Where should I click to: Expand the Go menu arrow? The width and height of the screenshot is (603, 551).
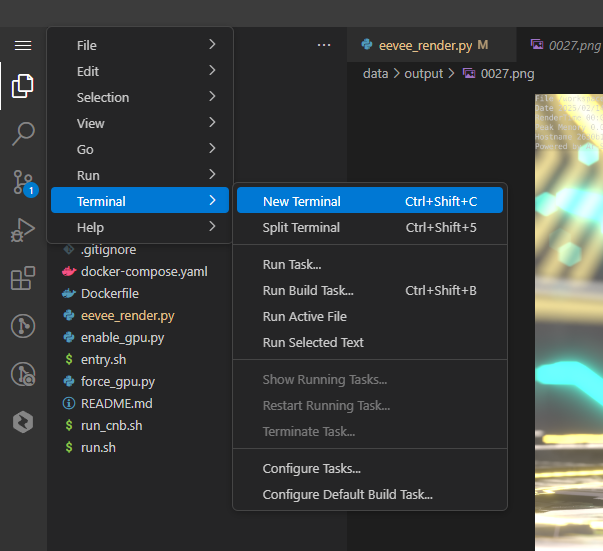pyautogui.click(x=212, y=148)
